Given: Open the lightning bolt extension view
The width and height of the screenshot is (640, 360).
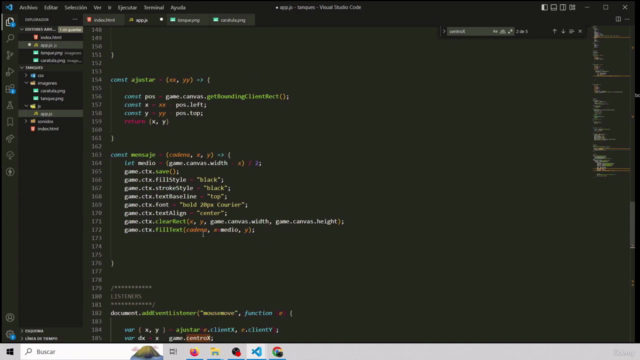Looking at the screenshot, I should pos(10,172).
